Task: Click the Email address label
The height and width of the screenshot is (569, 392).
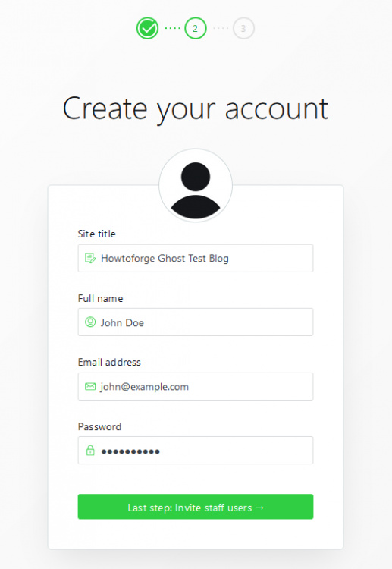Action: 109,362
